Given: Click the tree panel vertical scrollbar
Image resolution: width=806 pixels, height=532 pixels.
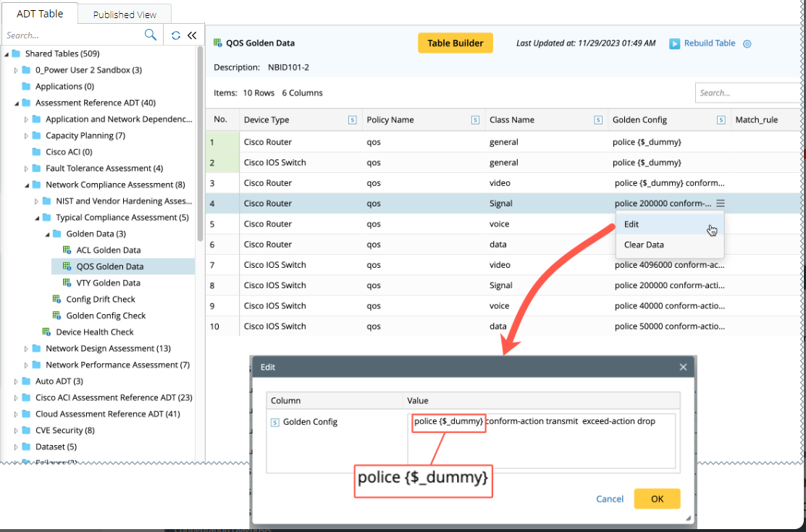Looking at the screenshot, I should (x=200, y=145).
